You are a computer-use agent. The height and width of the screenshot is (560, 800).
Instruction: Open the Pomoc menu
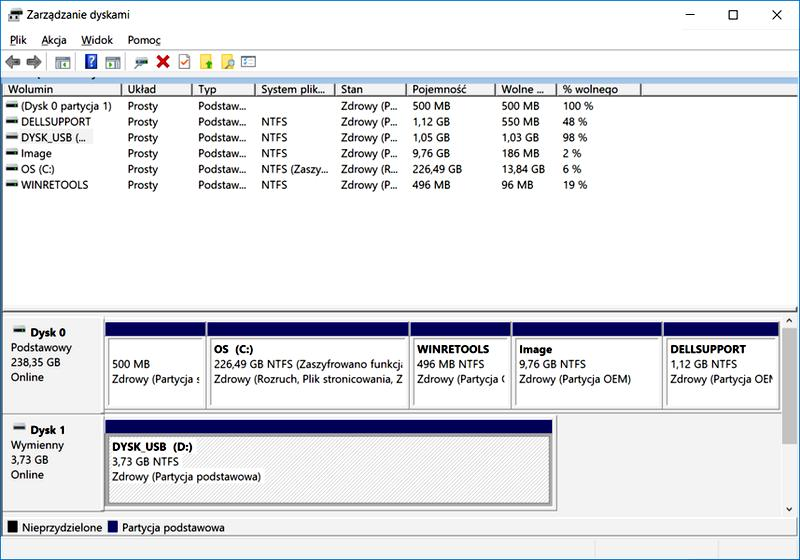pyautogui.click(x=144, y=40)
